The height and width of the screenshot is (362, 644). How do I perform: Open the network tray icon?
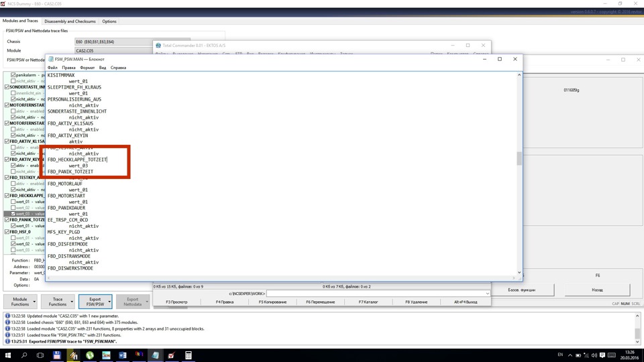point(586,355)
